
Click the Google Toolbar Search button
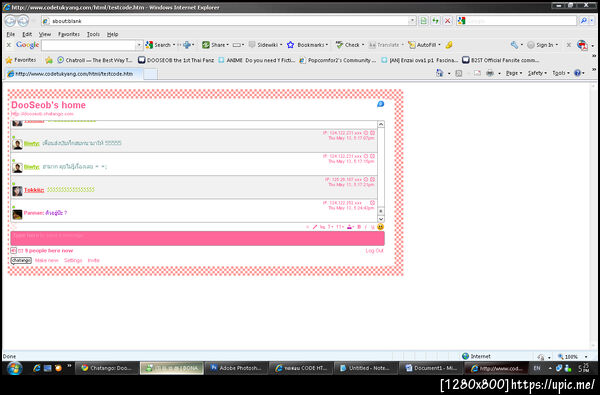(160, 45)
